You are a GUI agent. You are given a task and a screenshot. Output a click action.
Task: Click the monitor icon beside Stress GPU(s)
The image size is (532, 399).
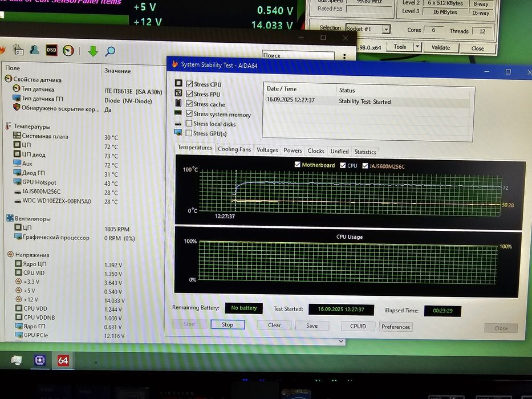point(178,132)
